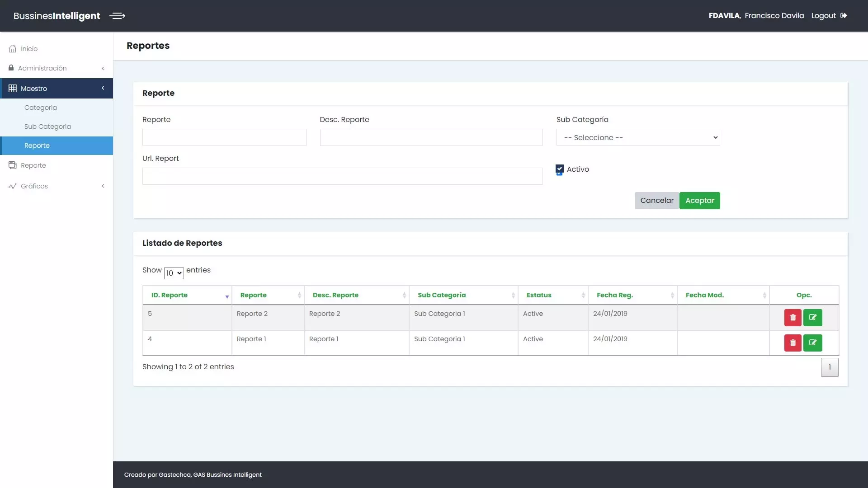Sort by Fecha Reg. column arrows

[672, 296]
